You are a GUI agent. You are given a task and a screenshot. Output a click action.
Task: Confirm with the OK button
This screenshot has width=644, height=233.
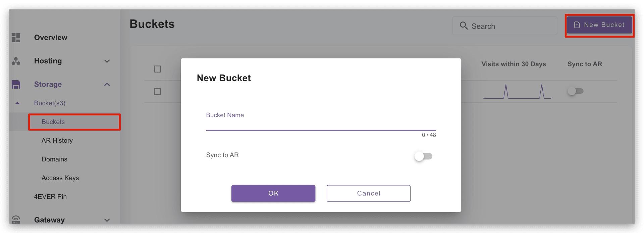point(273,193)
